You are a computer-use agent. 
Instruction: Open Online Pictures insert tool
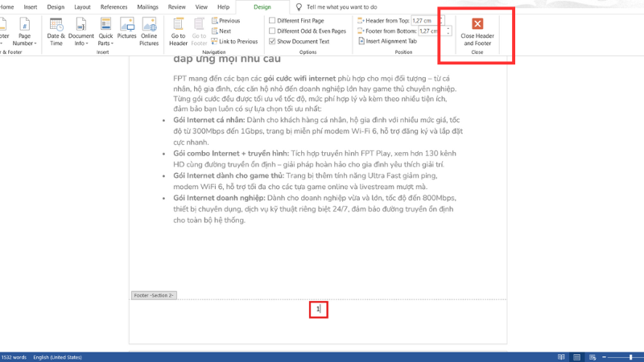[x=149, y=31]
